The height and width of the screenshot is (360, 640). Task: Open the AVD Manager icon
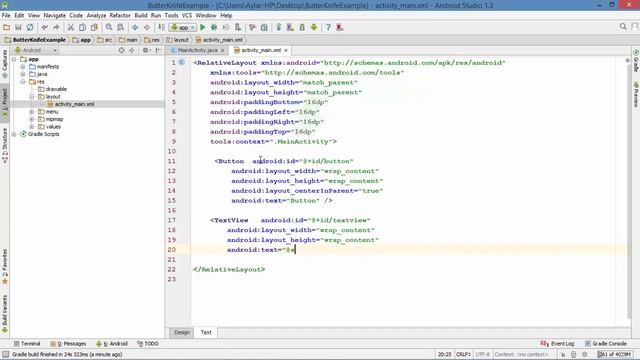coord(290,27)
